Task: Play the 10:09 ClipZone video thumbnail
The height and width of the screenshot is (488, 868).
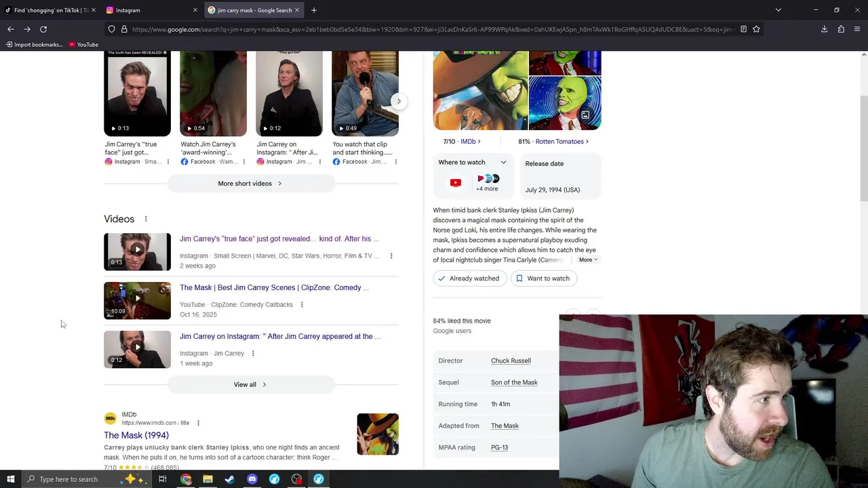Action: pos(137,300)
